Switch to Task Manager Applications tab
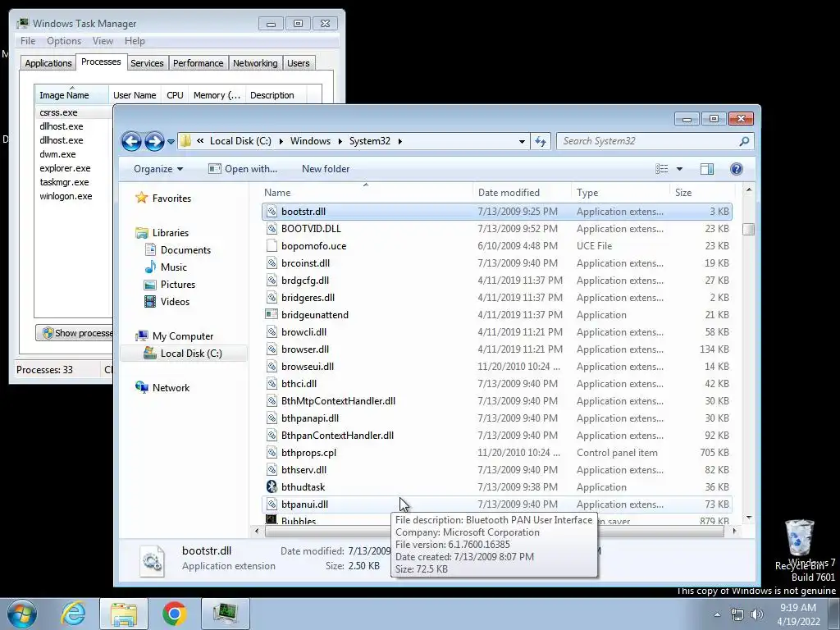 coord(48,63)
